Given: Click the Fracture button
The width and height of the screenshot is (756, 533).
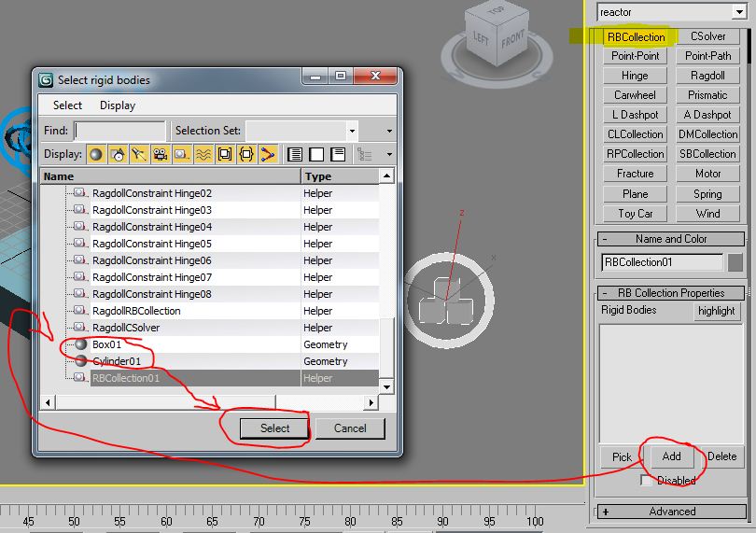Looking at the screenshot, I should click(636, 174).
